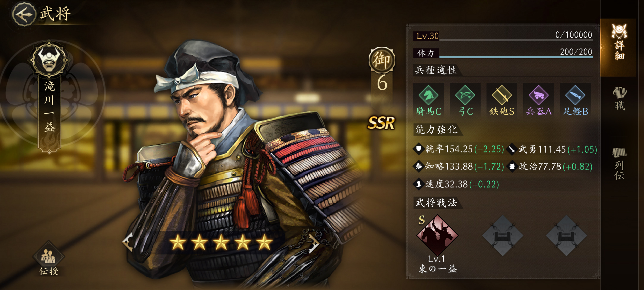
Task: Open the 東の一益 skill icon
Action: point(437,235)
